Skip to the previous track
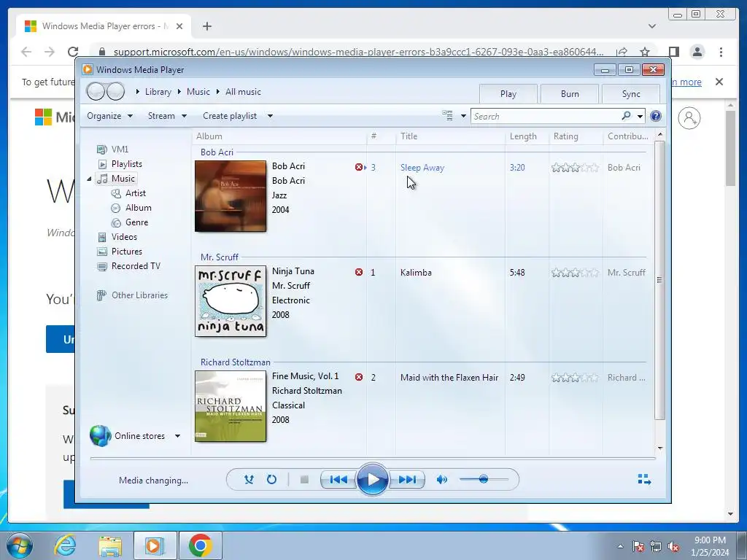 (x=338, y=480)
